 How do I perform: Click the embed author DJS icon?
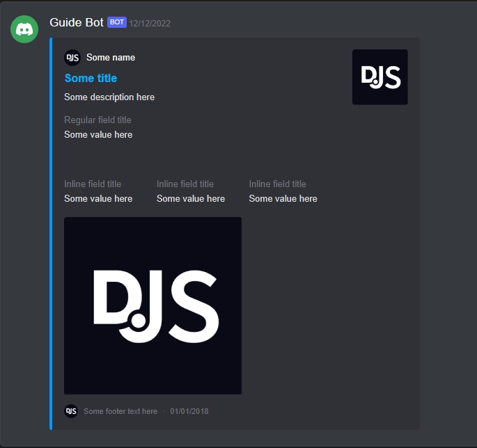tap(72, 58)
